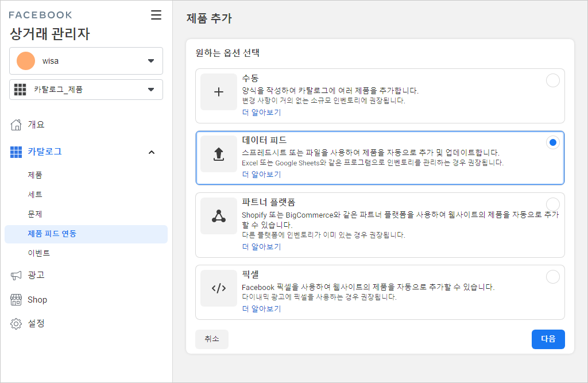Viewport: 588px width, 383px height.
Task: Go to 개요 in the sidebar
Action: (36, 125)
